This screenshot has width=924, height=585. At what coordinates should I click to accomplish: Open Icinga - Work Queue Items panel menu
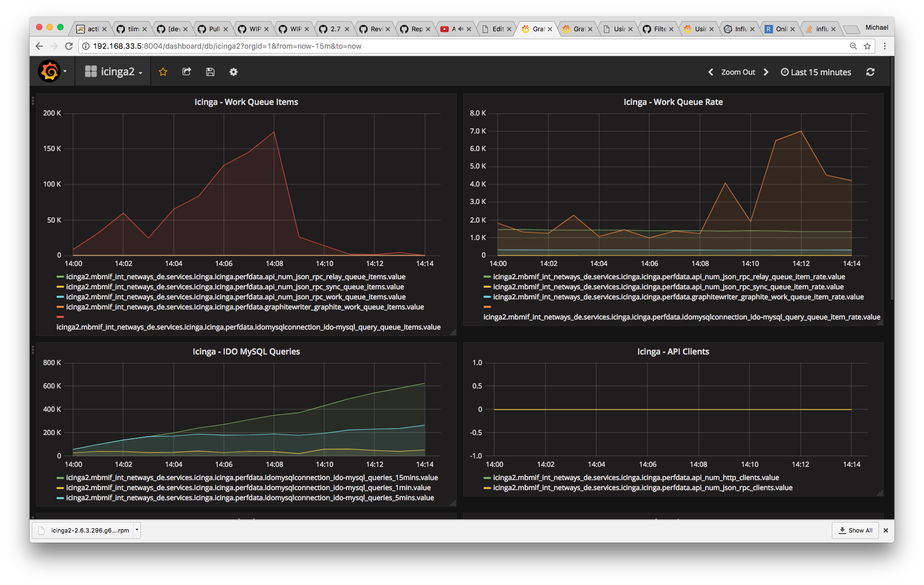click(x=246, y=102)
